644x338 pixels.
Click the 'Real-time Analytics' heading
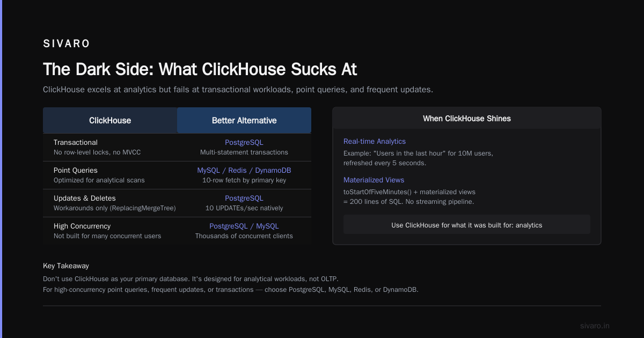tap(375, 141)
